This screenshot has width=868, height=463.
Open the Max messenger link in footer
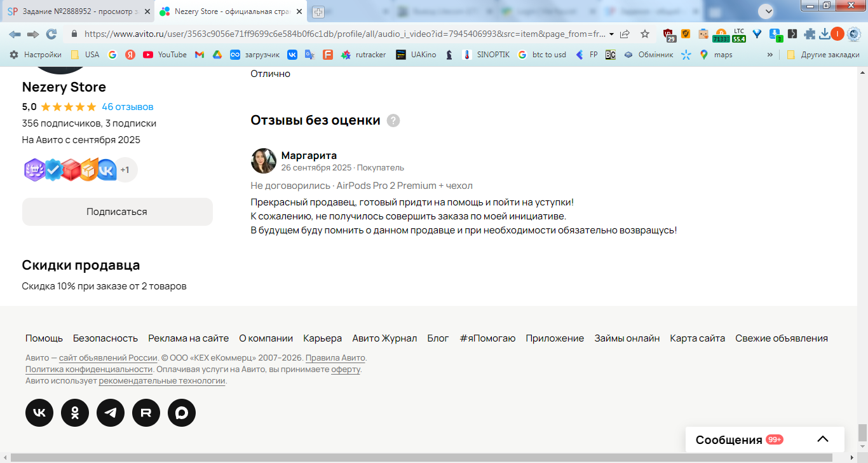point(182,413)
